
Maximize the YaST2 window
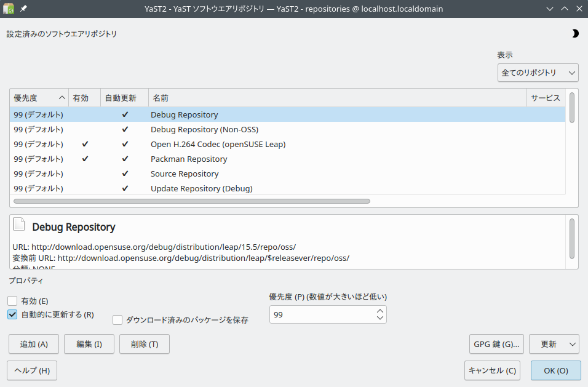[x=565, y=9]
